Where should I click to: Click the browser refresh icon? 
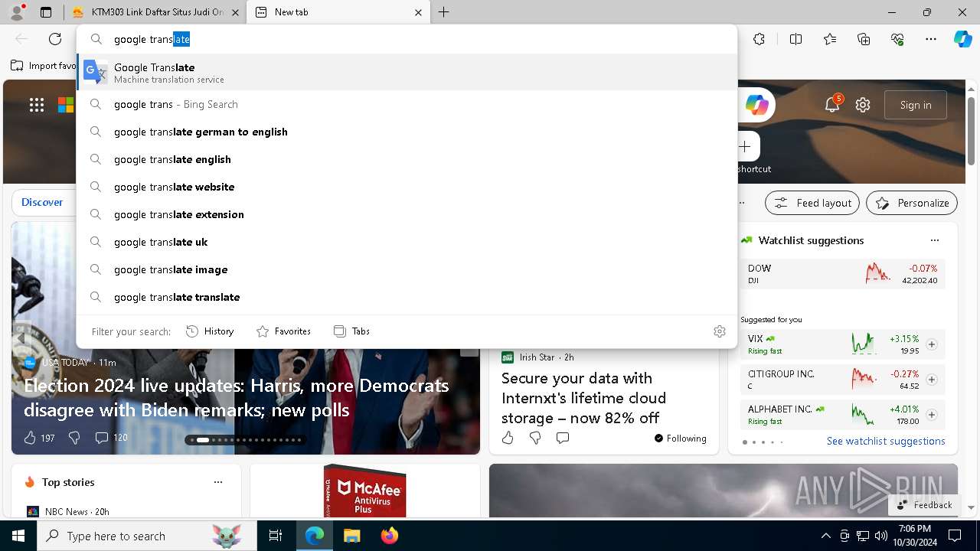pos(55,39)
